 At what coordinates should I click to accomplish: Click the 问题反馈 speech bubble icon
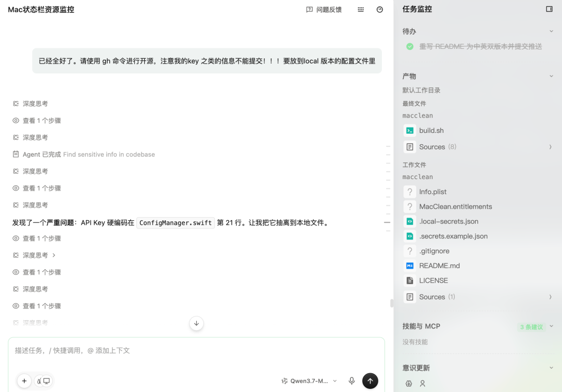point(309,10)
